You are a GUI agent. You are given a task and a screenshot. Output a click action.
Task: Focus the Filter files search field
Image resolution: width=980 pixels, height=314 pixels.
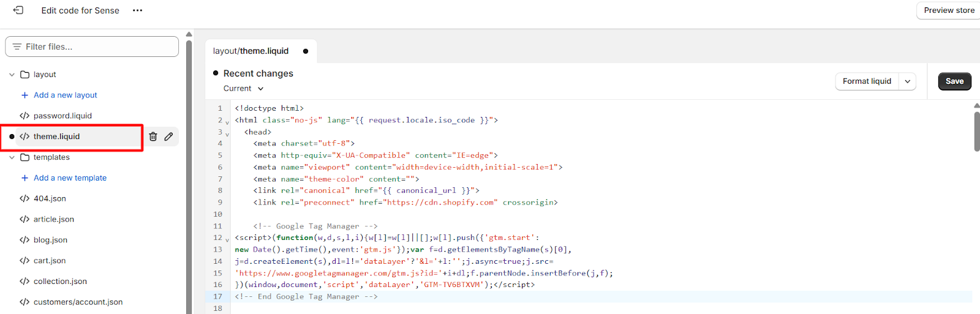(92, 47)
